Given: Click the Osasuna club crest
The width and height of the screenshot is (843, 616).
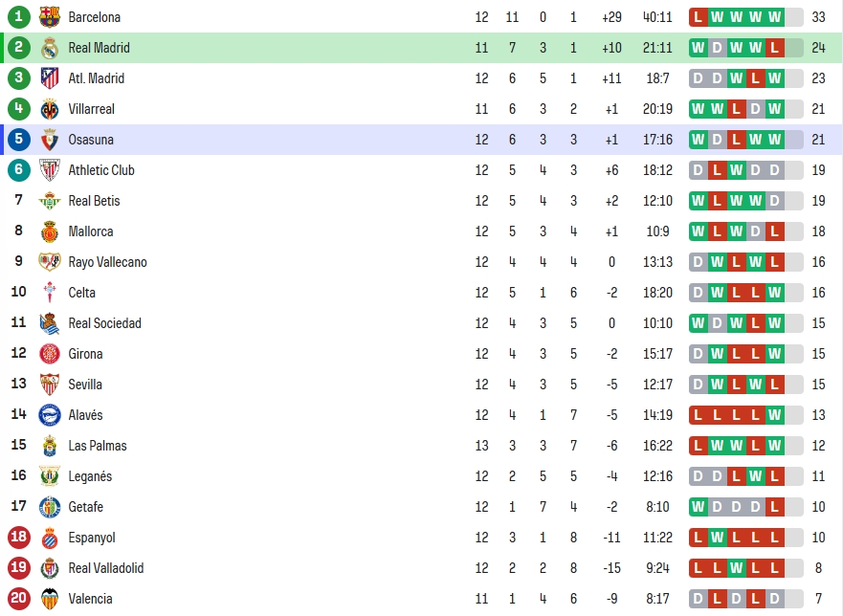Looking at the screenshot, I should (50, 140).
